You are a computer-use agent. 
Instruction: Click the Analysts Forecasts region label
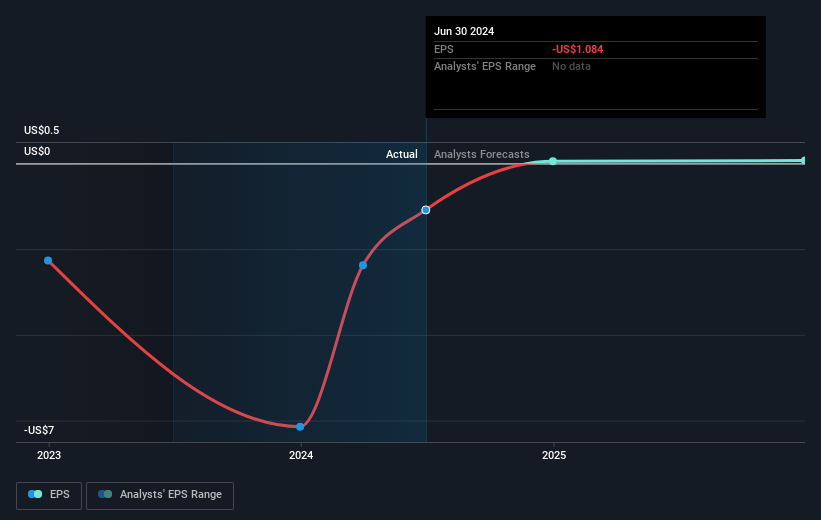pyautogui.click(x=482, y=154)
